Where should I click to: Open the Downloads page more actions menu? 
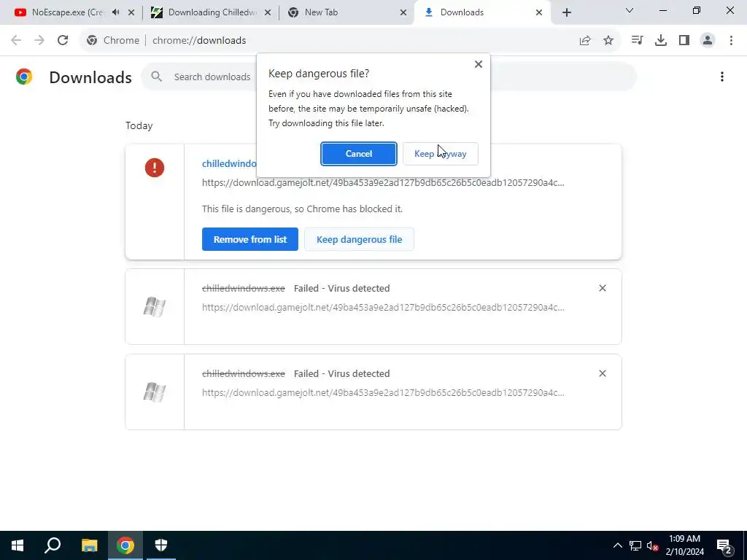(x=722, y=77)
